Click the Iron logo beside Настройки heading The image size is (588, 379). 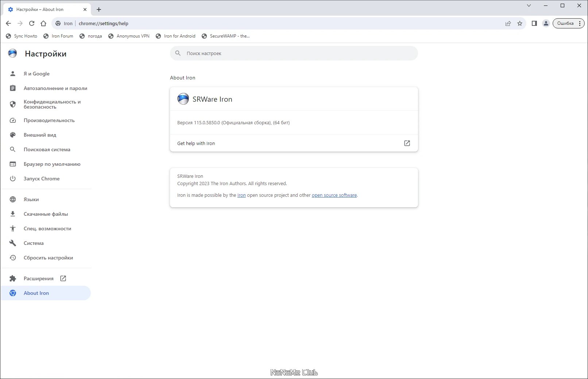coord(12,54)
